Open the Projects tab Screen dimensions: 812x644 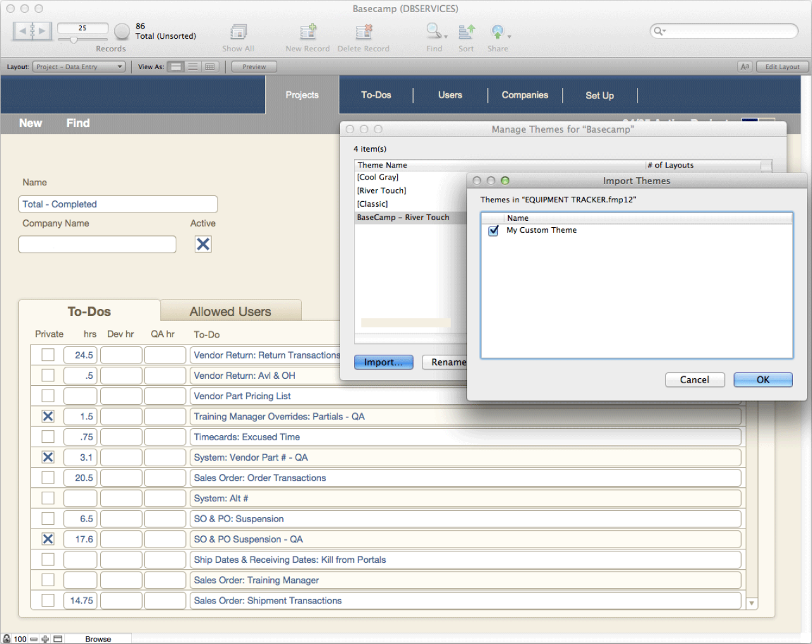[302, 95]
